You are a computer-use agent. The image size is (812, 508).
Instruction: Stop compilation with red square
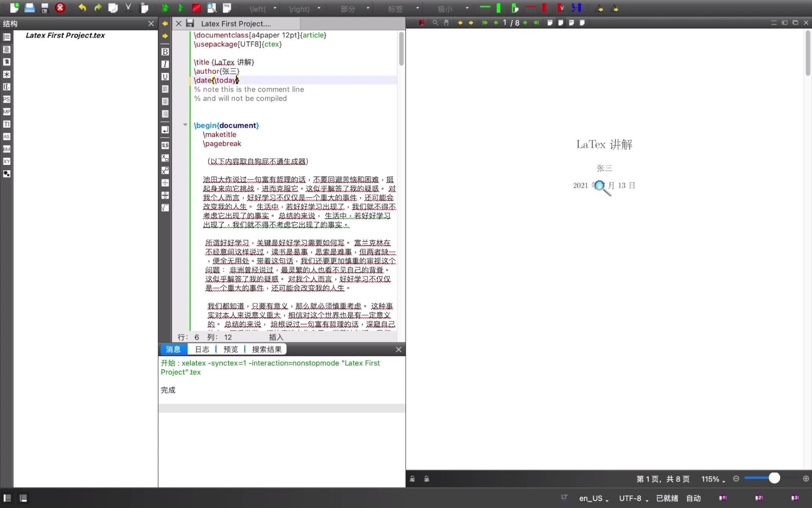click(x=196, y=8)
